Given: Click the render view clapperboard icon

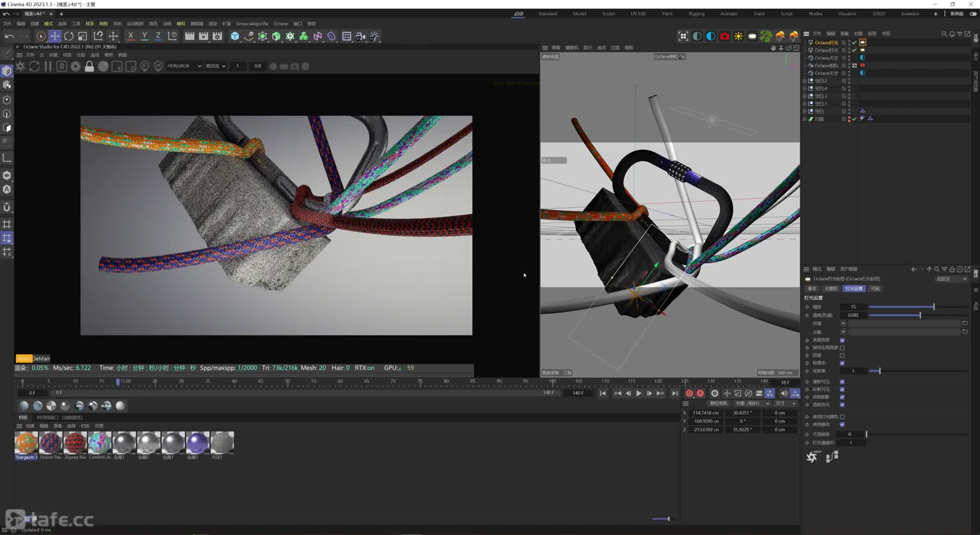Looking at the screenshot, I should [x=189, y=36].
